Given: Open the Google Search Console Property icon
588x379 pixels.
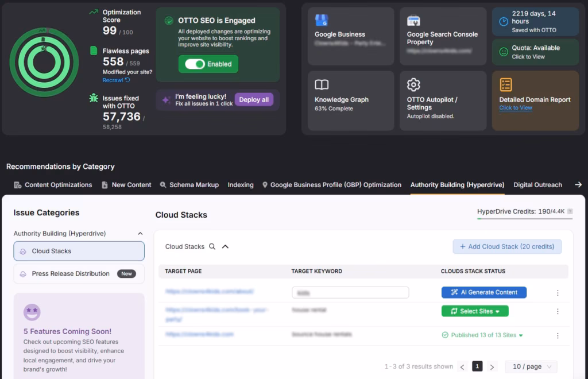Looking at the screenshot, I should coord(413,21).
